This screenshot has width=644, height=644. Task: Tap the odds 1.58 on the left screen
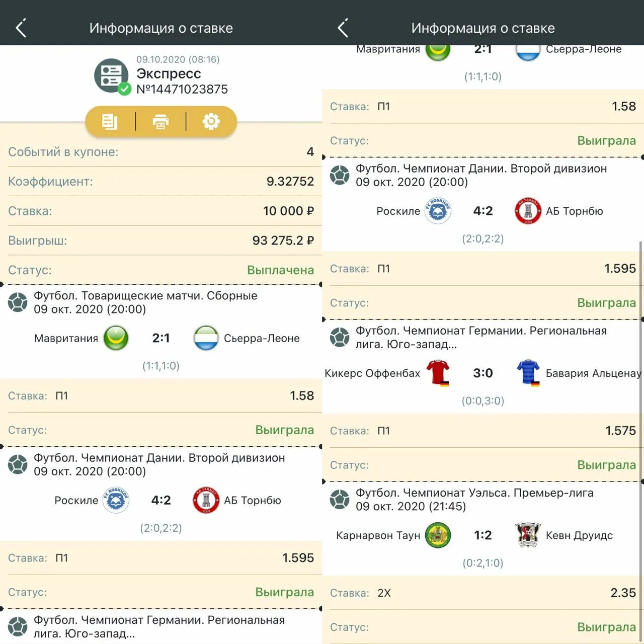302,396
